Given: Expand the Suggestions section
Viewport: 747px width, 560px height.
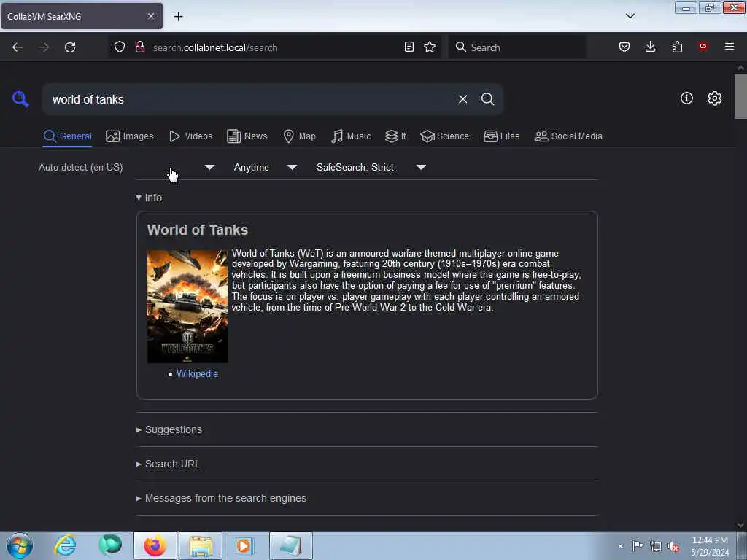Looking at the screenshot, I should click(x=169, y=429).
